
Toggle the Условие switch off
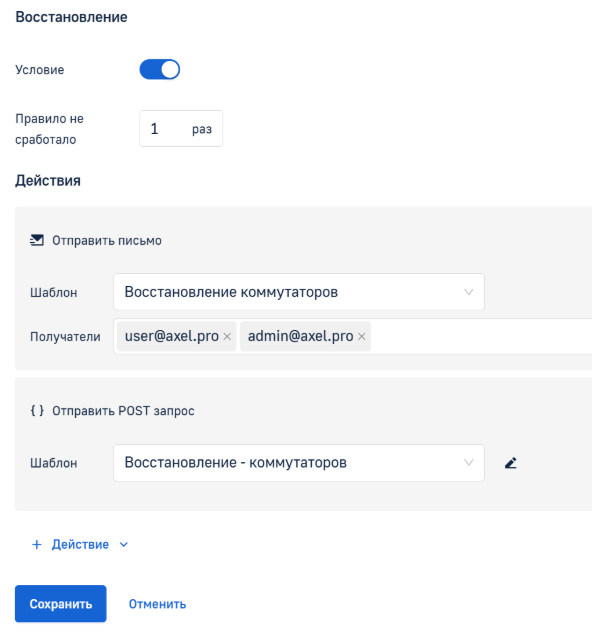coord(160,70)
